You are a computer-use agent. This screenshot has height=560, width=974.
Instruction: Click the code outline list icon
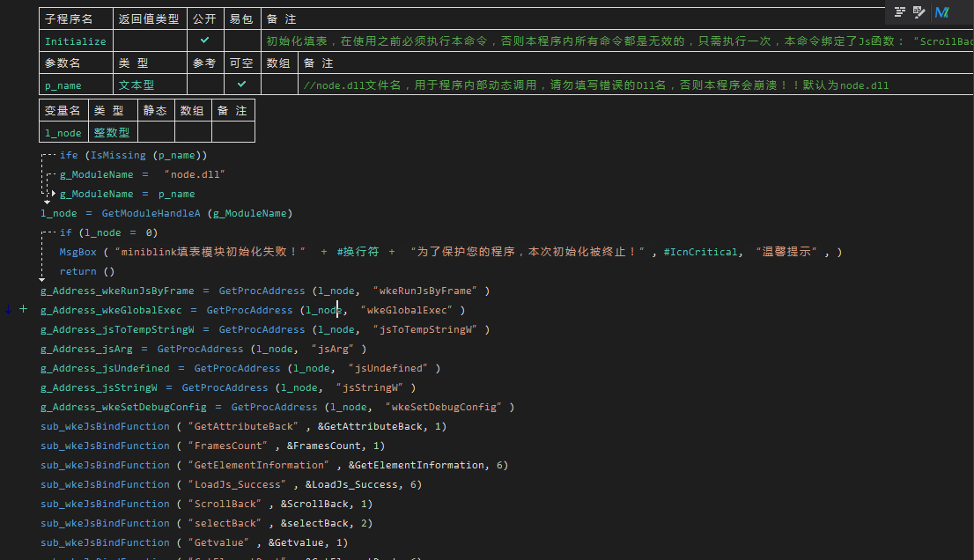tap(900, 12)
